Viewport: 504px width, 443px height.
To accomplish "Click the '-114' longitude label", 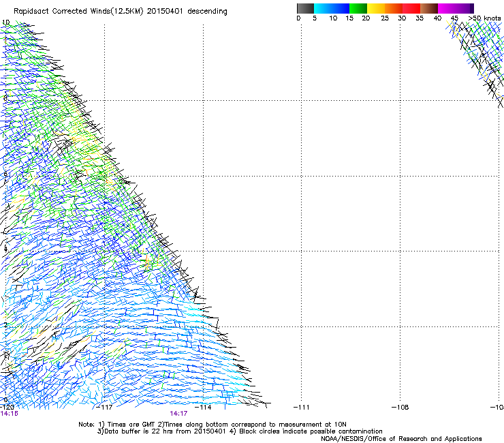I will [x=203, y=408].
